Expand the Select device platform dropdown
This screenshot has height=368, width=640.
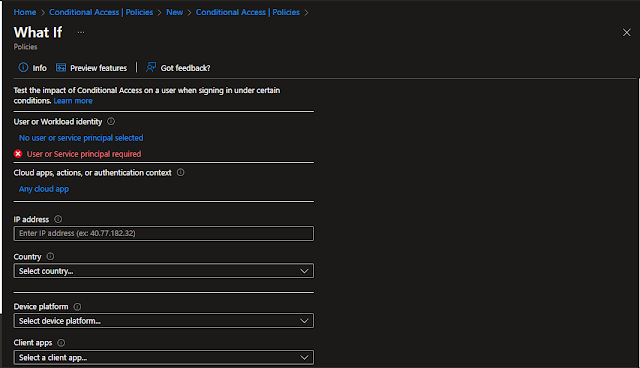pyautogui.click(x=164, y=321)
